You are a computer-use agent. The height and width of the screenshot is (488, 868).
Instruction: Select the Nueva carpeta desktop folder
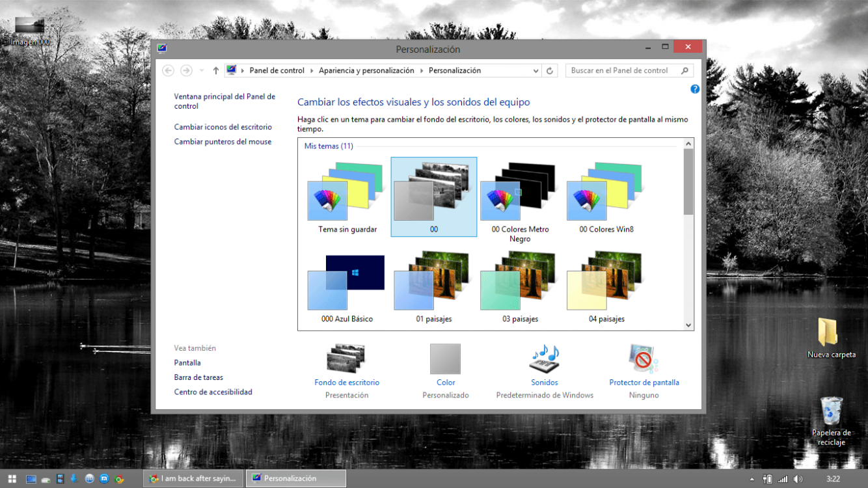pyautogui.click(x=828, y=332)
